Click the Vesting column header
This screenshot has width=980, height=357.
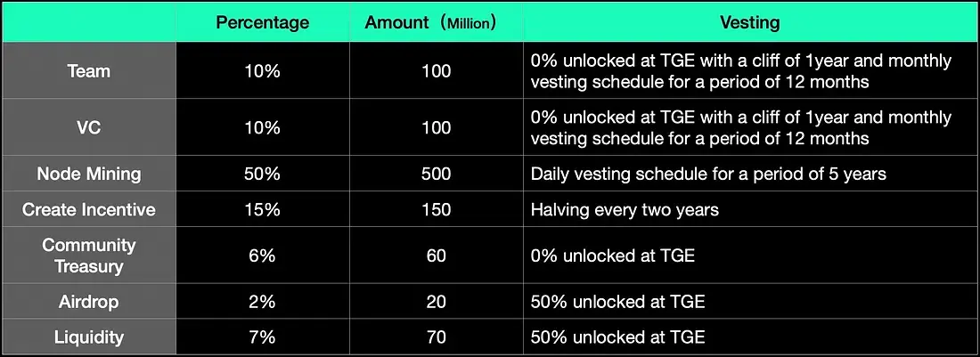(x=748, y=22)
